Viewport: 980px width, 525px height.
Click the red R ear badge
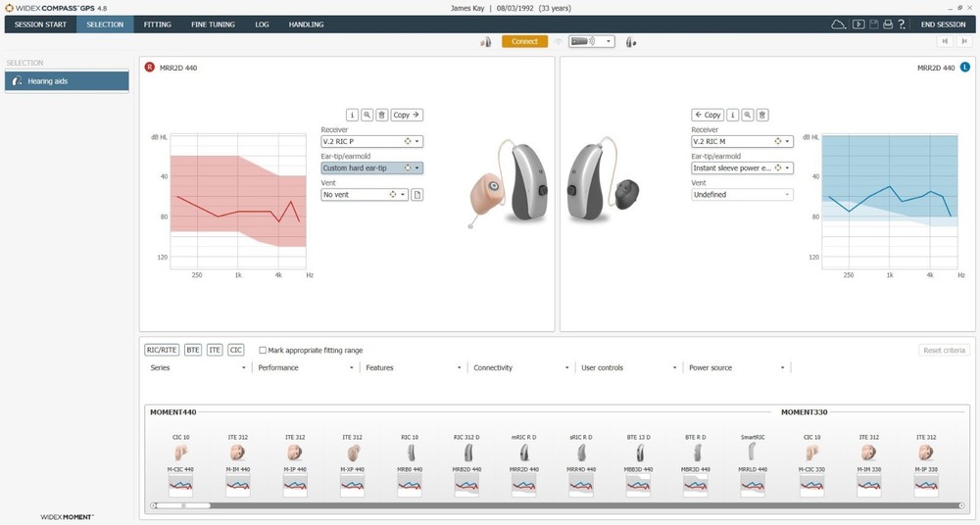coord(149,67)
